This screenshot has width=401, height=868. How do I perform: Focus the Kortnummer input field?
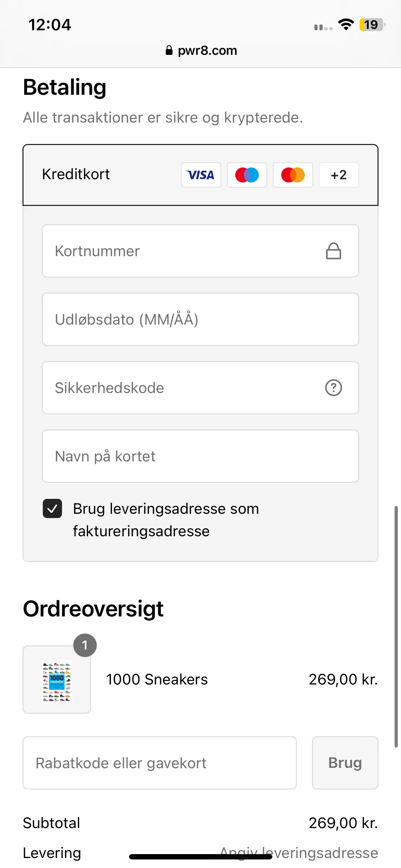coord(200,251)
